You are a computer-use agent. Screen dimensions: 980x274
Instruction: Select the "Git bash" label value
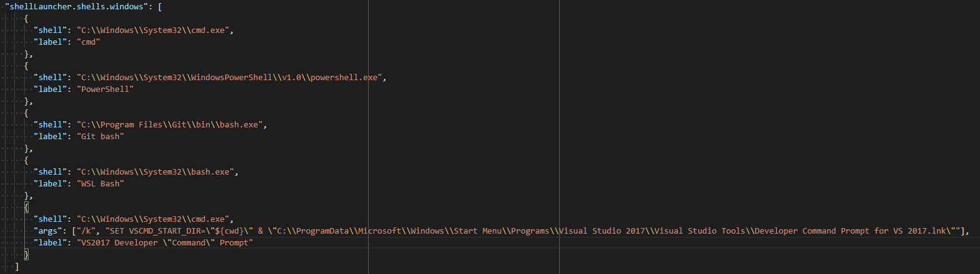[x=101, y=136]
